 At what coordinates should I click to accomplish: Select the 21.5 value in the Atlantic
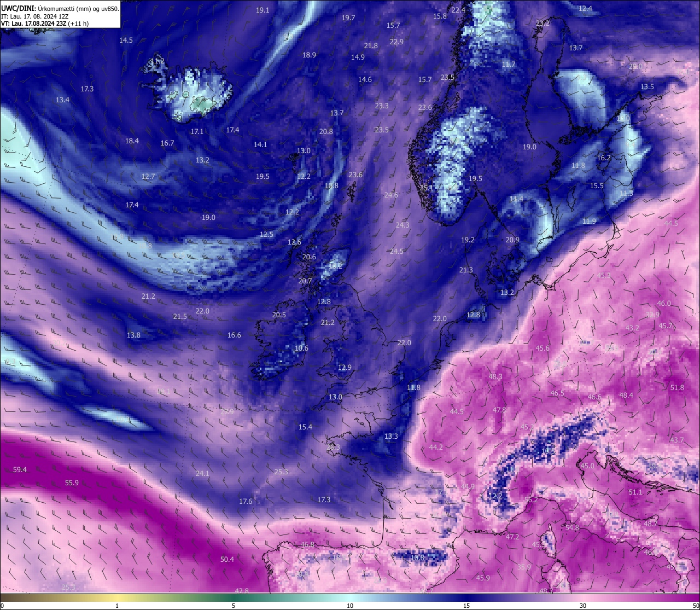coord(180,317)
